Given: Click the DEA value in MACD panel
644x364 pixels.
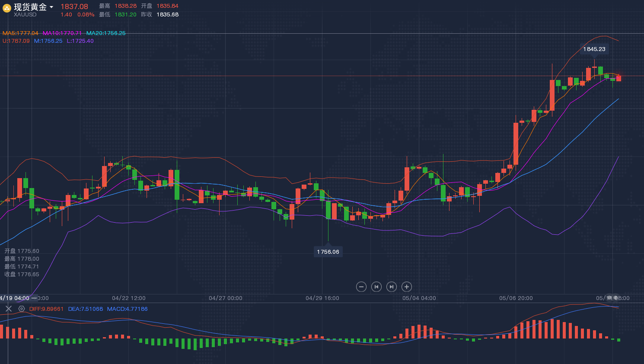Looking at the screenshot, I should pyautogui.click(x=86, y=309).
